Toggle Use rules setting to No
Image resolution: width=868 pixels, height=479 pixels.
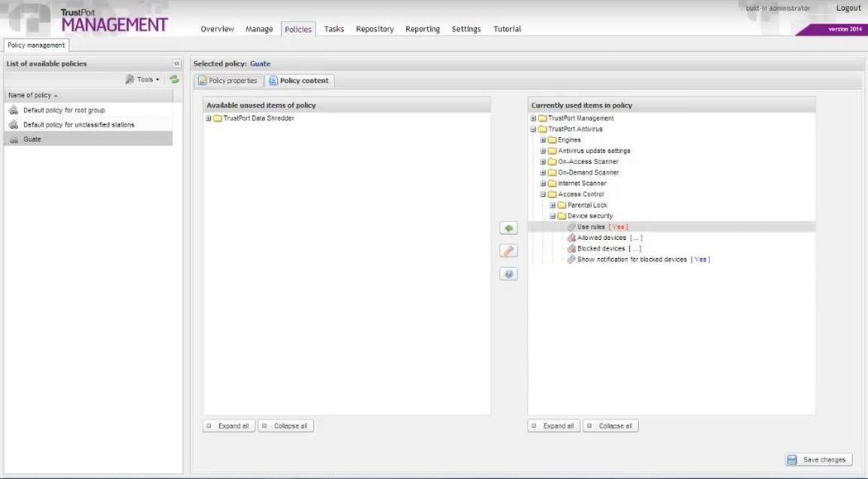coord(618,226)
